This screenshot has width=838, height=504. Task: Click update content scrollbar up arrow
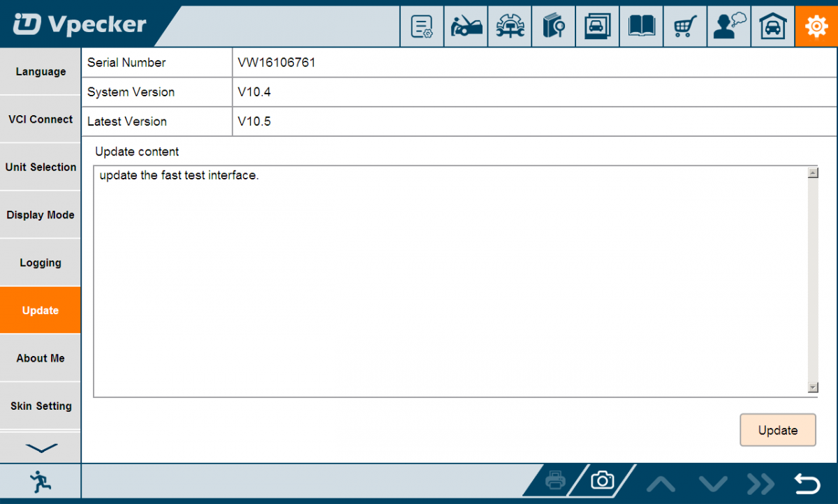pyautogui.click(x=812, y=172)
